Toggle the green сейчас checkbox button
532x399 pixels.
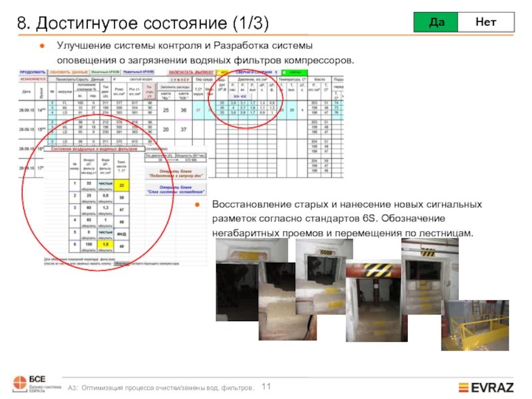[295, 72]
